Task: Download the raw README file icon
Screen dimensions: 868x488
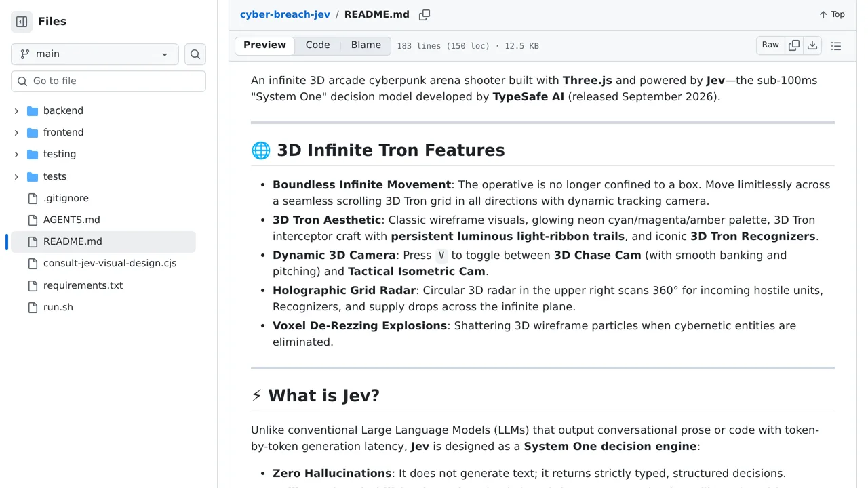Action: click(812, 45)
